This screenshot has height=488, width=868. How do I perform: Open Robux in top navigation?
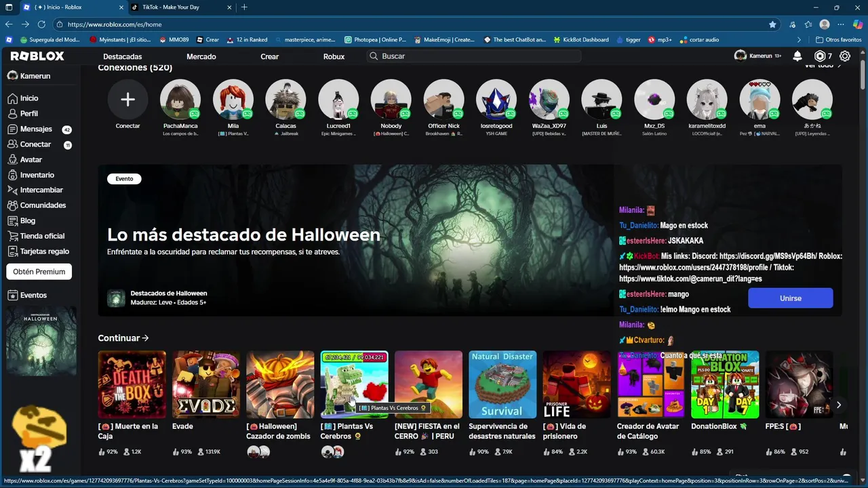334,56
